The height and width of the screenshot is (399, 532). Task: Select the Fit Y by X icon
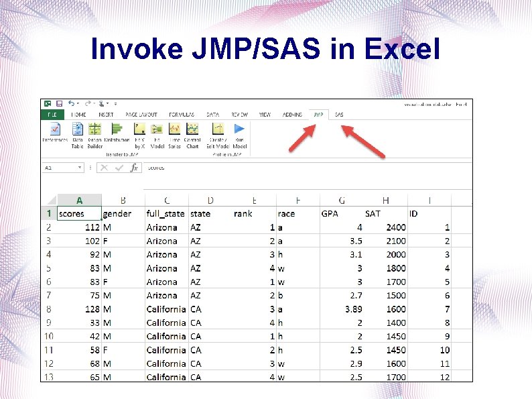pos(140,136)
